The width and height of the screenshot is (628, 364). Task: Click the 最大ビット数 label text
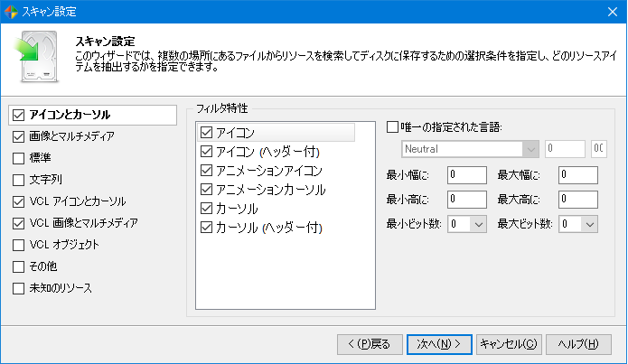click(x=525, y=224)
